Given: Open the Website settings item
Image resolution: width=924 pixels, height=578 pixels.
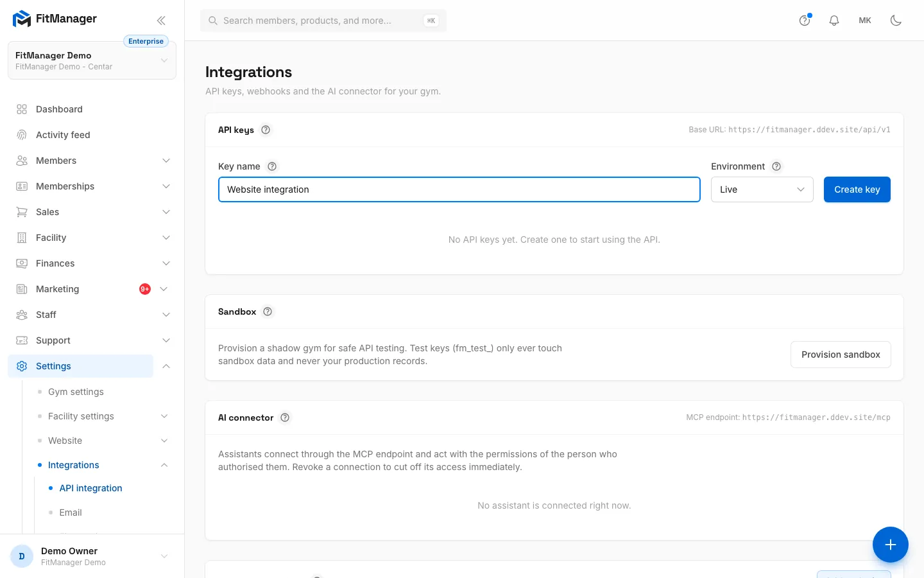Looking at the screenshot, I should point(65,441).
